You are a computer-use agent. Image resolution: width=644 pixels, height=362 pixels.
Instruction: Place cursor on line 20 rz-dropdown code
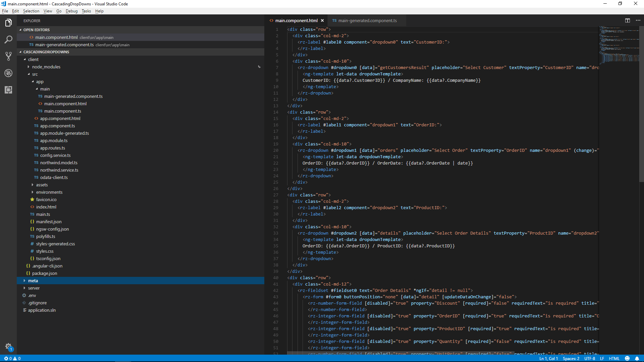coord(448,150)
